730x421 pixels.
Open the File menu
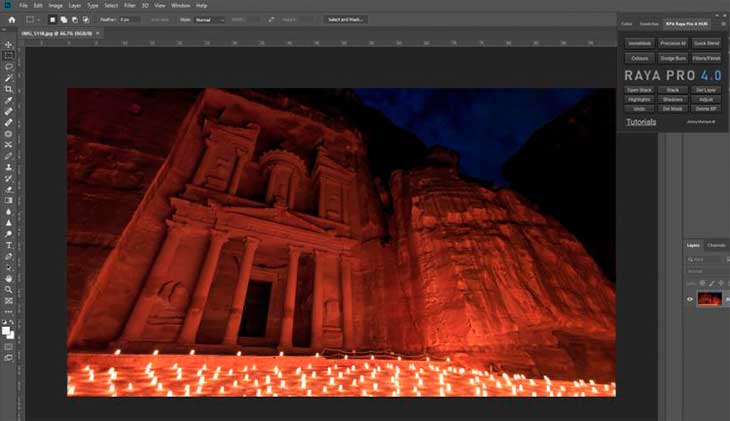(23, 6)
